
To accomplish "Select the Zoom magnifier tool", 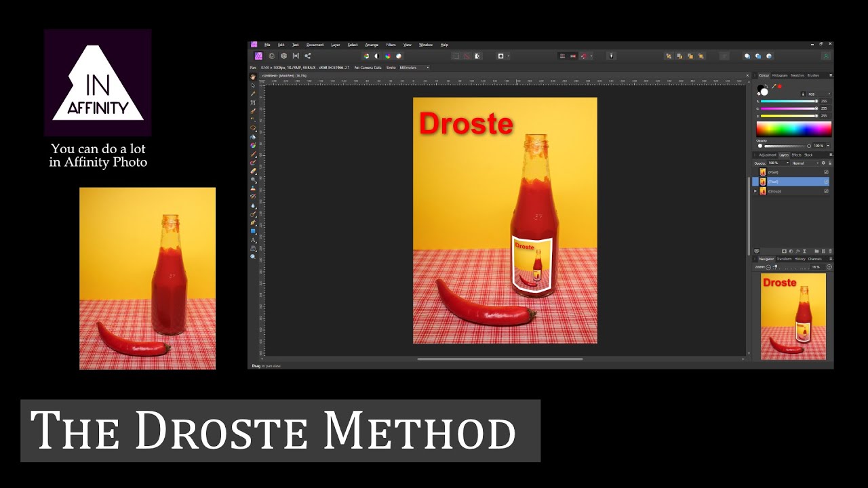I will (254, 258).
